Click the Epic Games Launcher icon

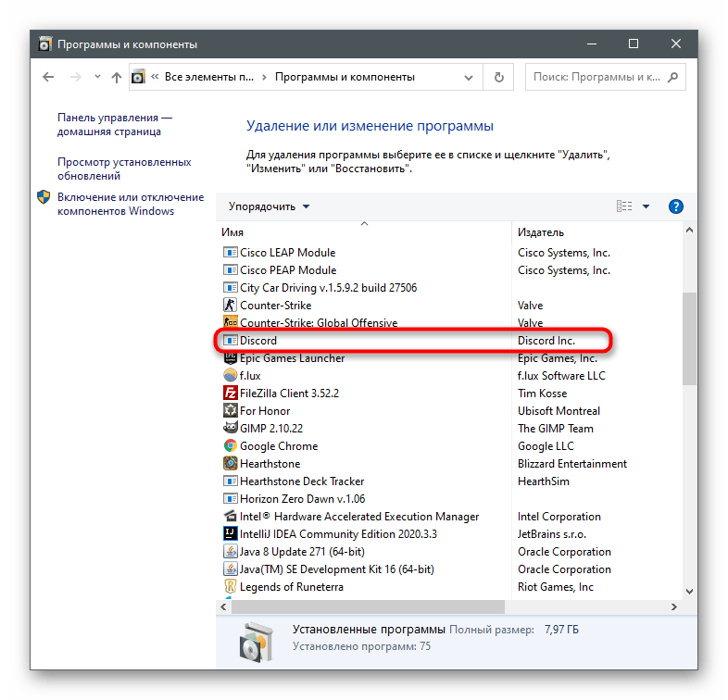(231, 357)
